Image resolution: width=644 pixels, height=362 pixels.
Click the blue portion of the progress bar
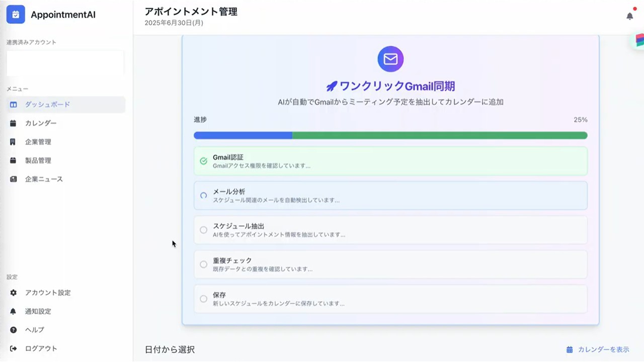coord(243,135)
